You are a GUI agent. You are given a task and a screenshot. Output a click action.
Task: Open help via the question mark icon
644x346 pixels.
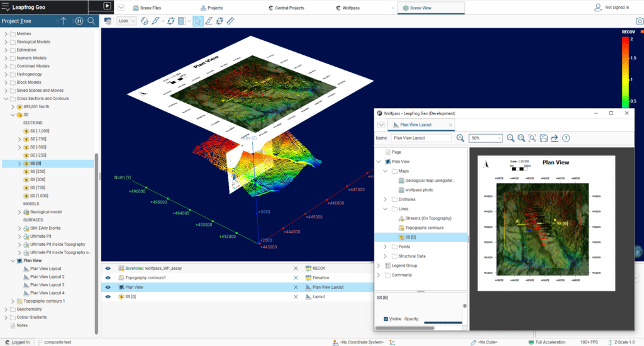click(x=566, y=138)
